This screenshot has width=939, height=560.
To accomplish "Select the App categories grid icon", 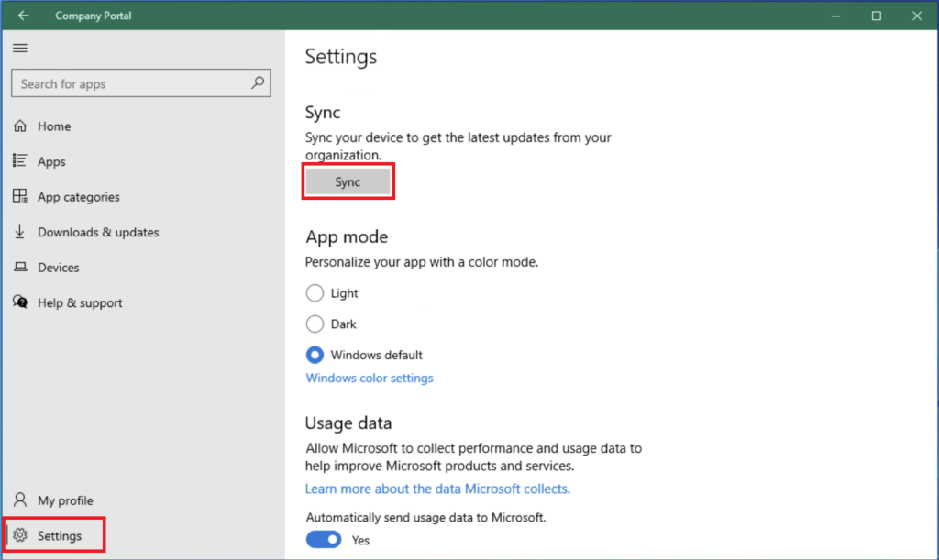I will coord(20,197).
